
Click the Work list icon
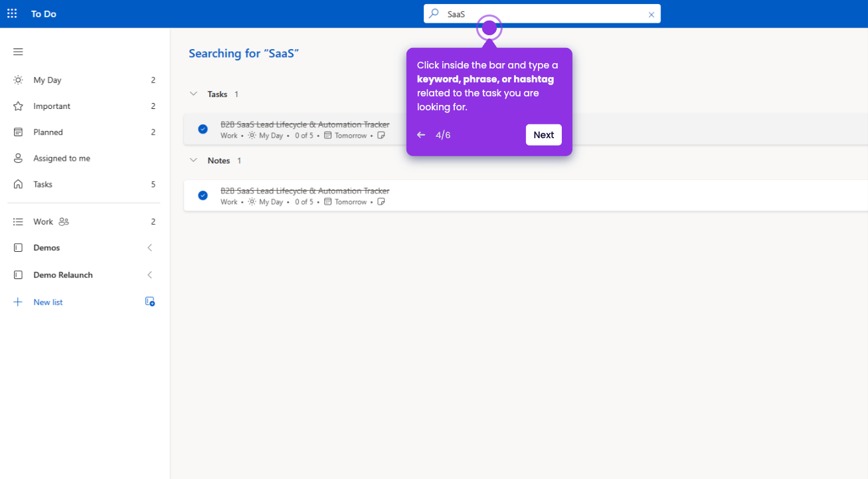pyautogui.click(x=18, y=222)
